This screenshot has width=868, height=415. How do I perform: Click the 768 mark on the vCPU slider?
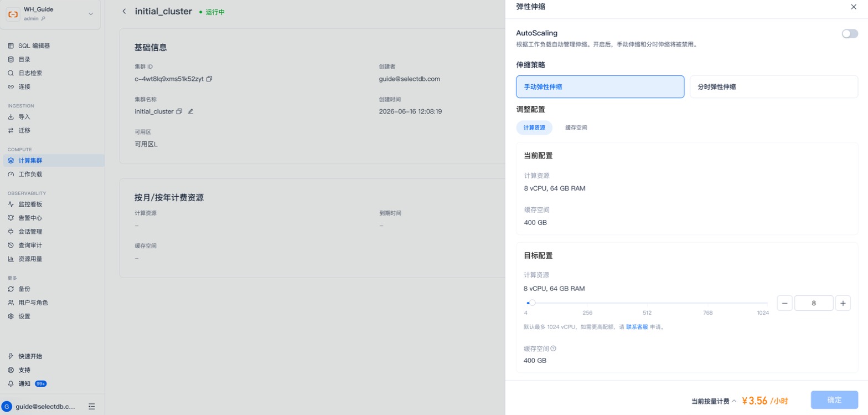[x=707, y=313]
